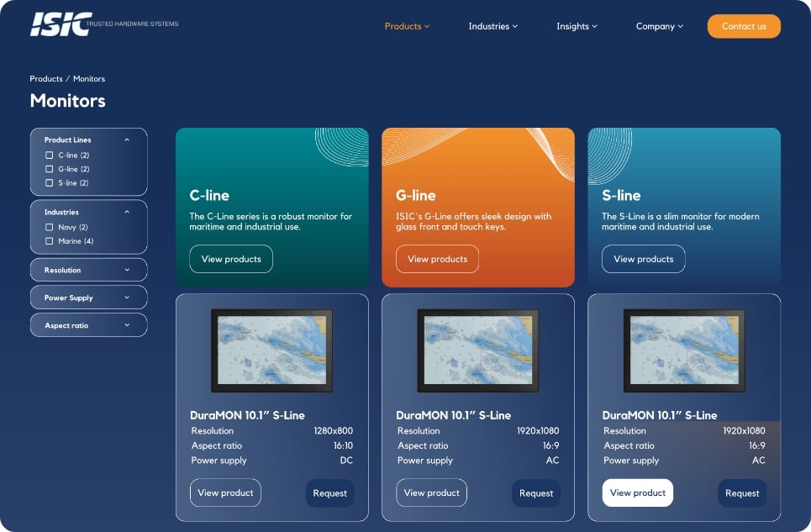Image resolution: width=811 pixels, height=532 pixels.
Task: Click the orange Contact us button
Action: [x=744, y=26]
